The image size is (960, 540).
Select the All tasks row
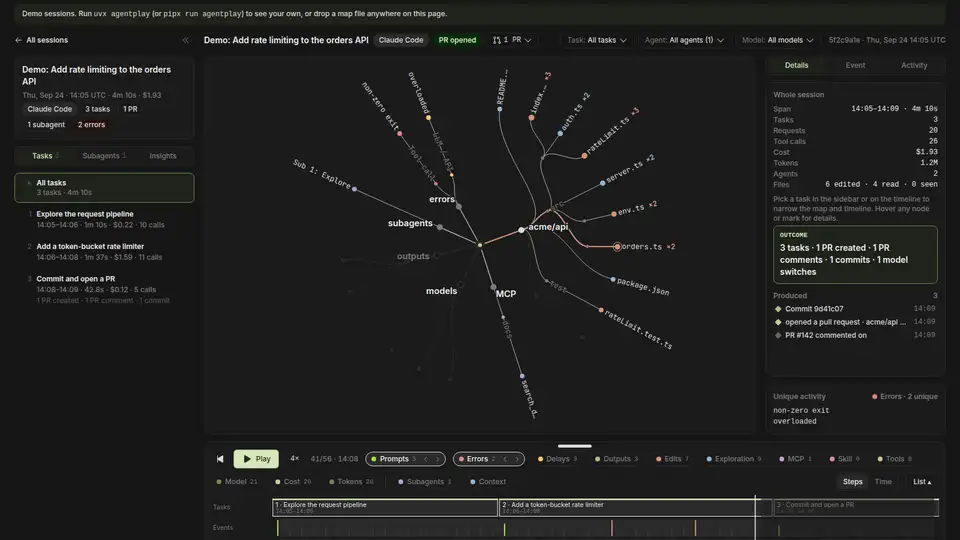coord(104,187)
